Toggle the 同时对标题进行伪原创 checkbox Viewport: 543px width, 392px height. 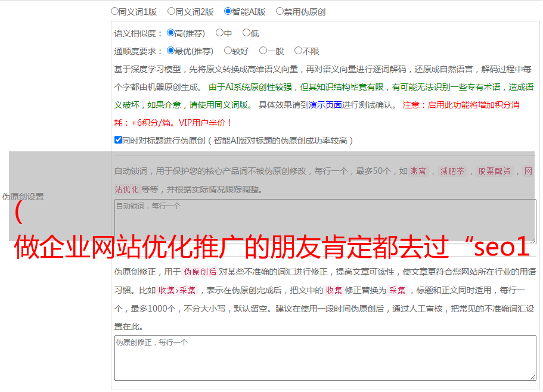pyautogui.click(x=118, y=140)
